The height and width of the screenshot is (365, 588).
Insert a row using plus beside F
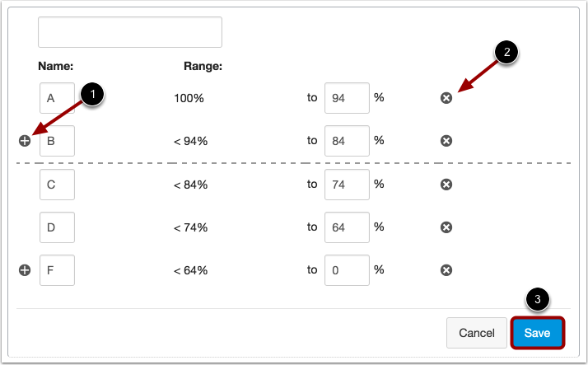[25, 270]
